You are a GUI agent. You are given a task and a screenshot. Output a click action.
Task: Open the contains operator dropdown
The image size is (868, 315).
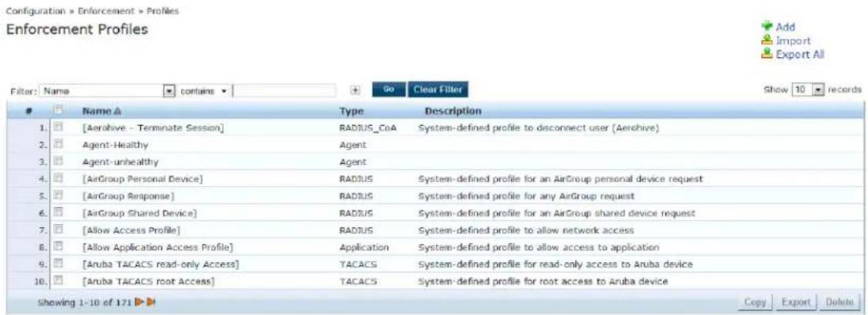(x=204, y=90)
